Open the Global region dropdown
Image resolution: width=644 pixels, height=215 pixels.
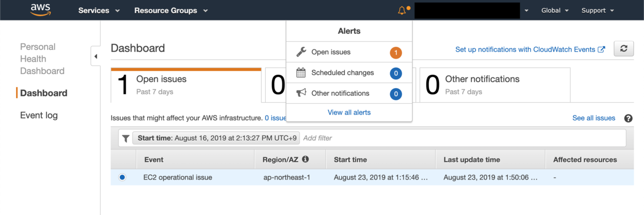click(x=555, y=10)
